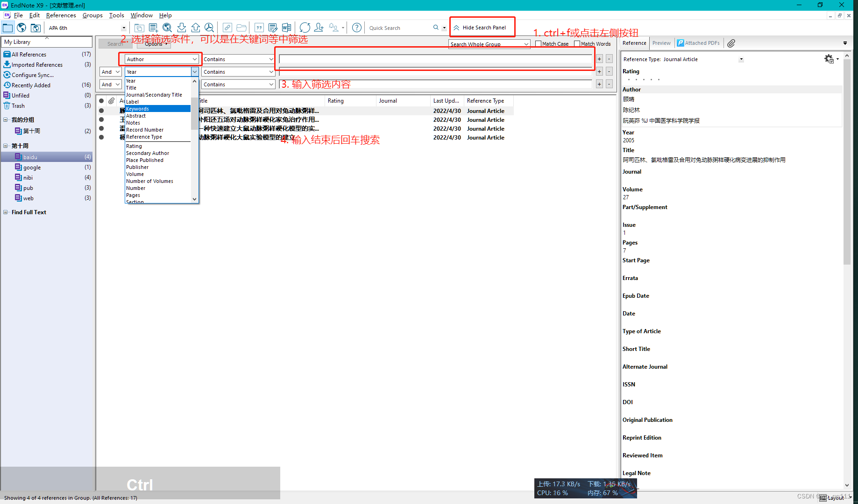Image resolution: width=858 pixels, height=504 pixels.
Task: Open the first row Contains comparison dropdown
Action: coord(238,59)
